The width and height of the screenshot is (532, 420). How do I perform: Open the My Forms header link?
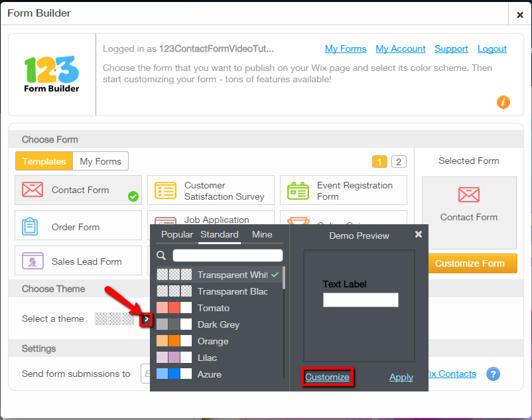coord(346,48)
